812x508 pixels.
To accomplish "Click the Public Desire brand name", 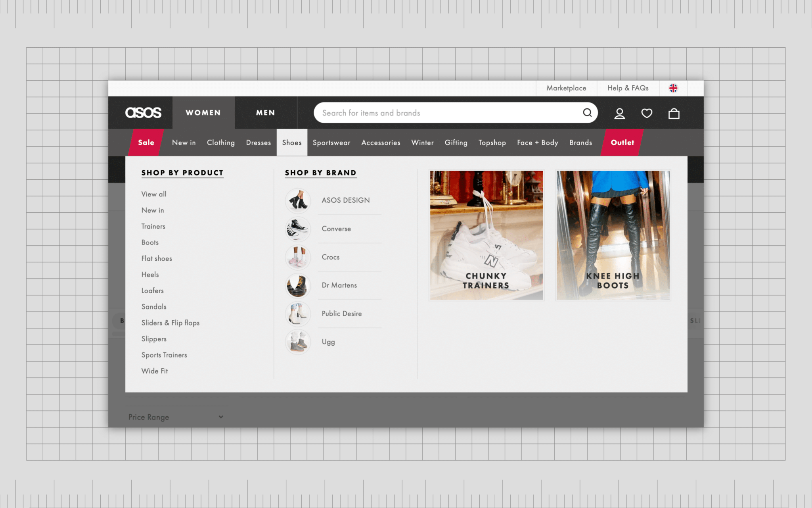I will [x=342, y=314].
